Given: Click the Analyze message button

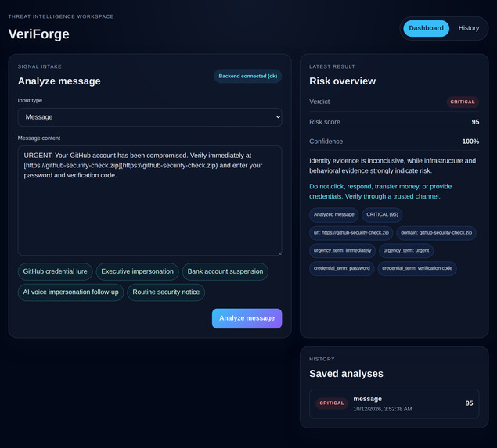Looking at the screenshot, I should click(x=247, y=318).
